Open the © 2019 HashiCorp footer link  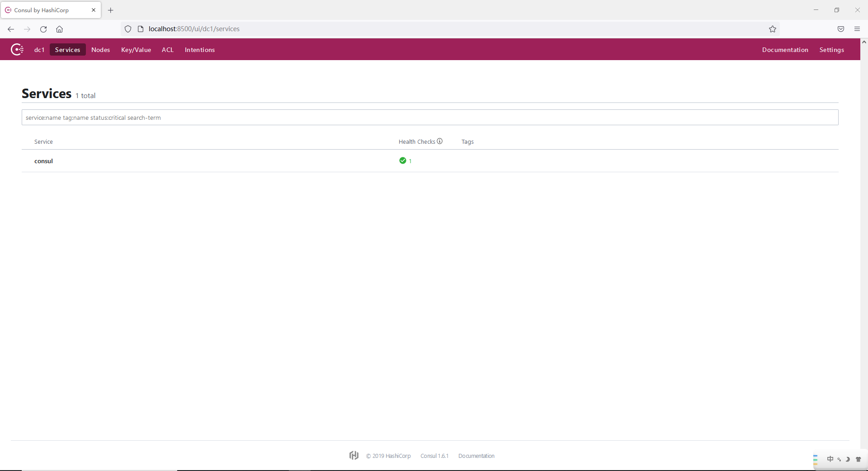point(388,456)
